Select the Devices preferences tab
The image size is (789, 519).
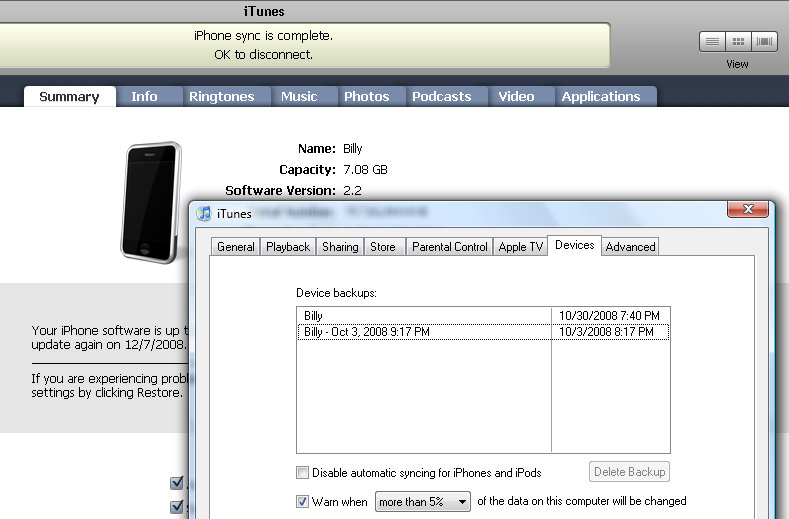574,245
